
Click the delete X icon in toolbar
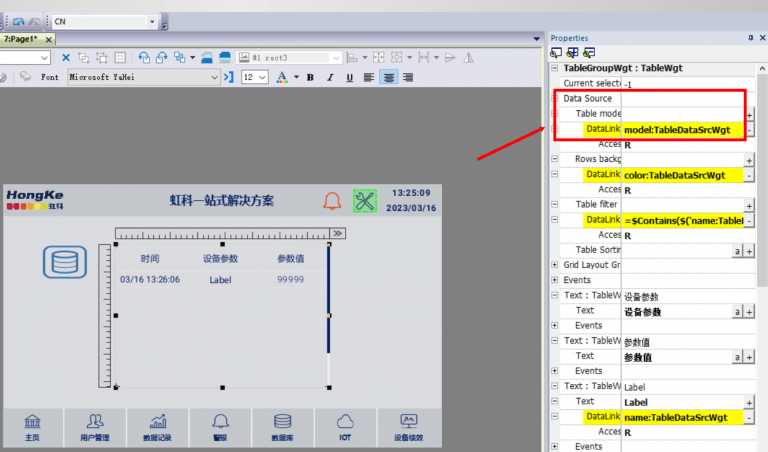point(66,58)
